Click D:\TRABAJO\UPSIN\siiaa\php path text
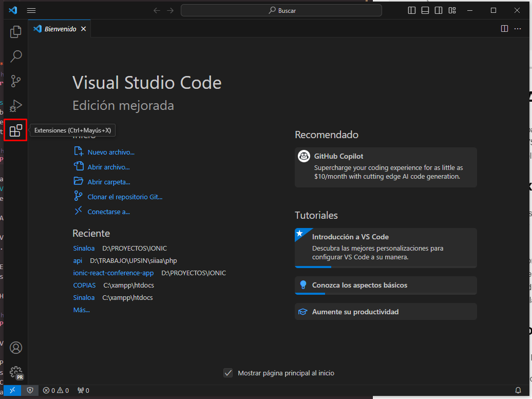Viewport: 532px width, 399px height. (134, 260)
